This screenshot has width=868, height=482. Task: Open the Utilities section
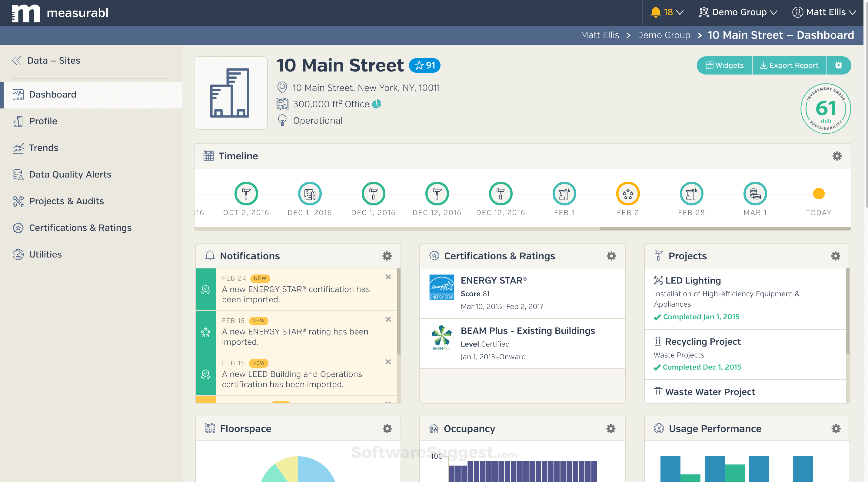18,254
